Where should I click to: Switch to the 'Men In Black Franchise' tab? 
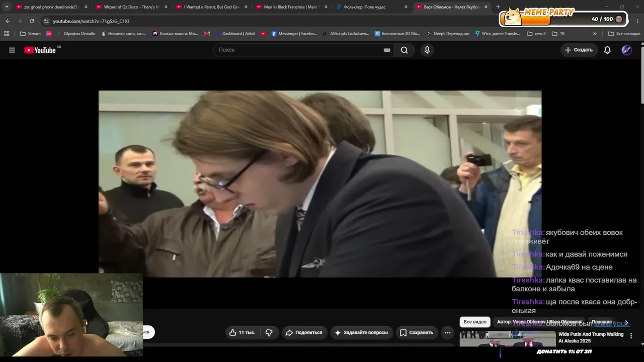pos(292,7)
